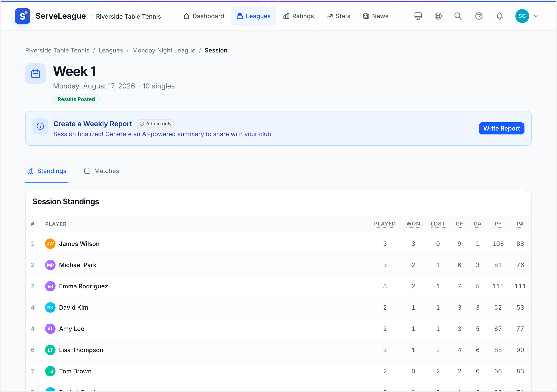Click Lisa Thompson's LT avatar
The image size is (557, 392).
(x=50, y=350)
